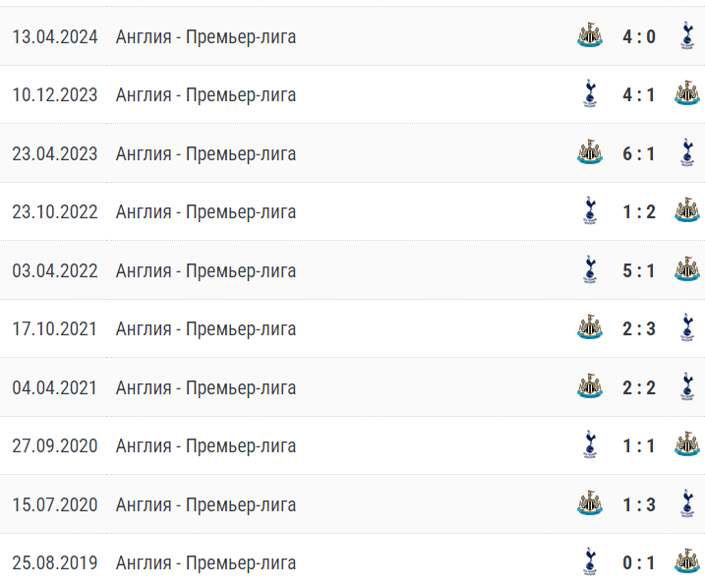Select league label in 23.10.2022 row

click(206, 211)
